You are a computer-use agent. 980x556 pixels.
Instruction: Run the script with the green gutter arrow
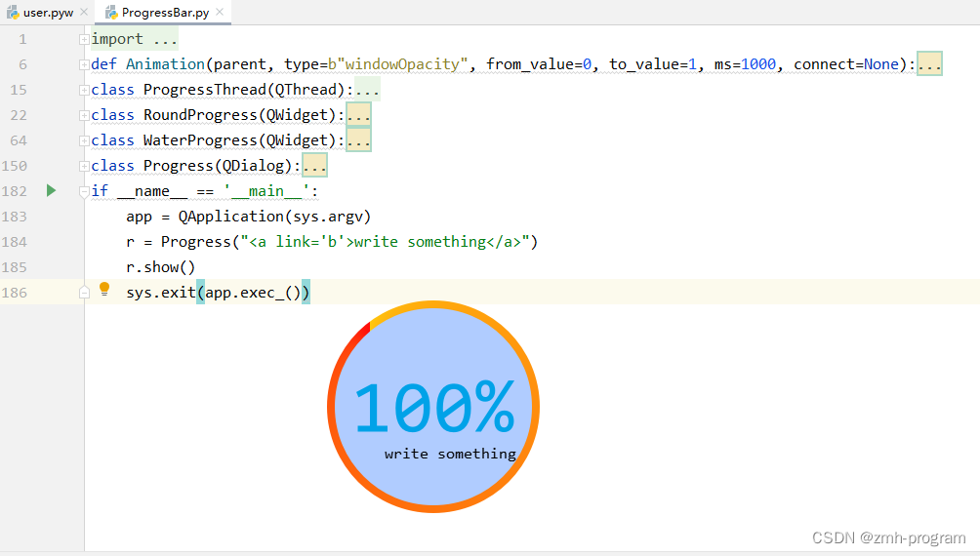click(52, 190)
